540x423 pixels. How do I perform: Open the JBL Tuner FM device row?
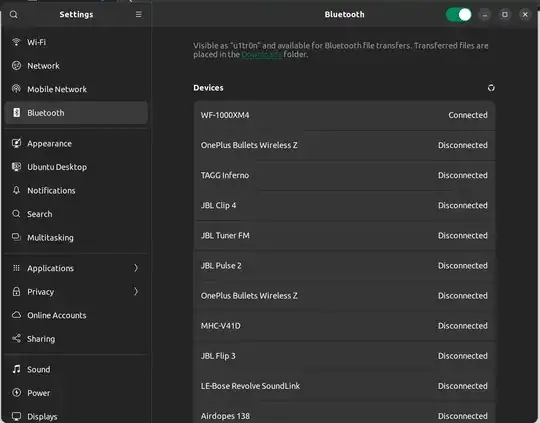click(344, 235)
